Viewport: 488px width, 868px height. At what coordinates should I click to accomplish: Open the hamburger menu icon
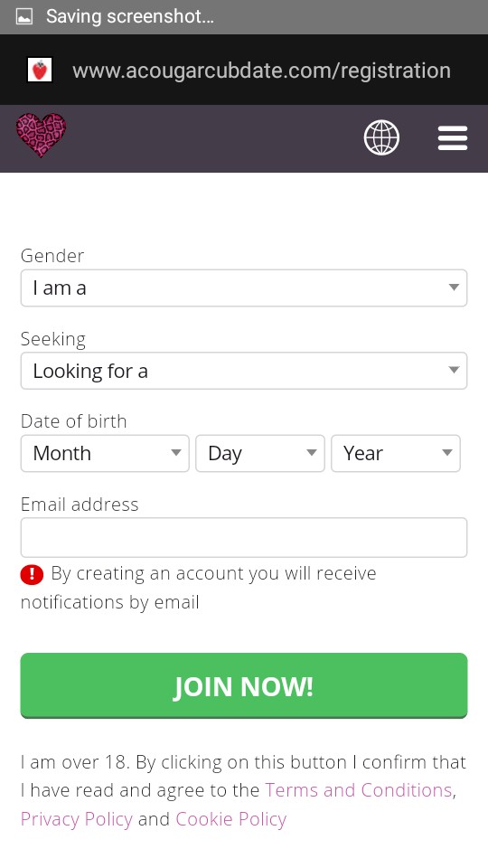pyautogui.click(x=453, y=137)
